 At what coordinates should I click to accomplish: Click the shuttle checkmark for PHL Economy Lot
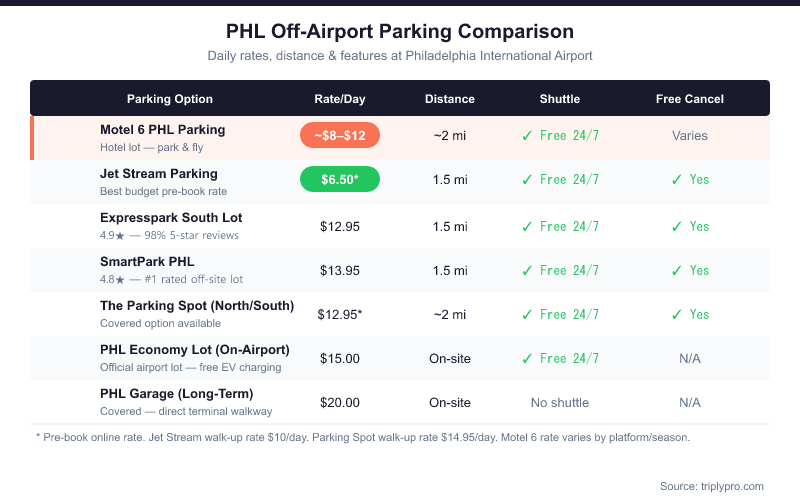click(x=527, y=358)
